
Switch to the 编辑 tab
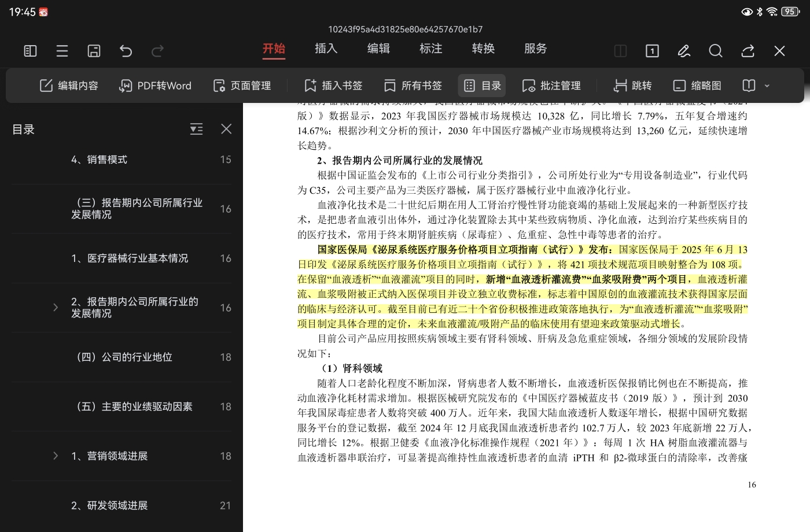pyautogui.click(x=378, y=49)
